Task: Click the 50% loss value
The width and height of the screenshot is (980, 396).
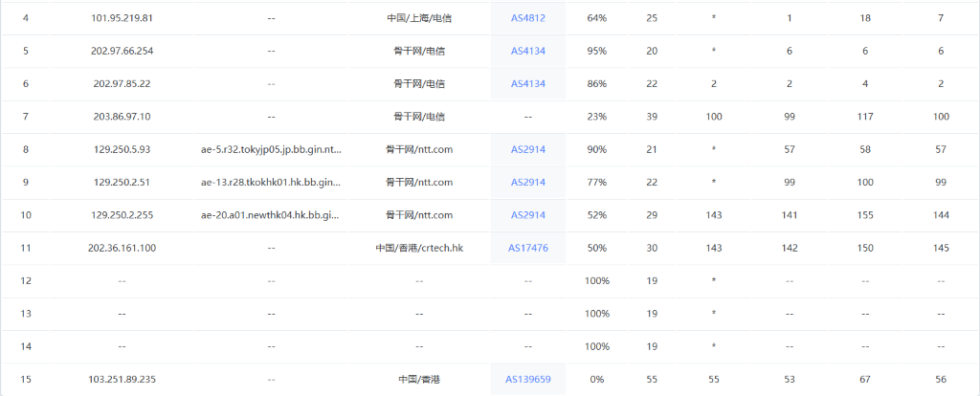Action: 597,248
